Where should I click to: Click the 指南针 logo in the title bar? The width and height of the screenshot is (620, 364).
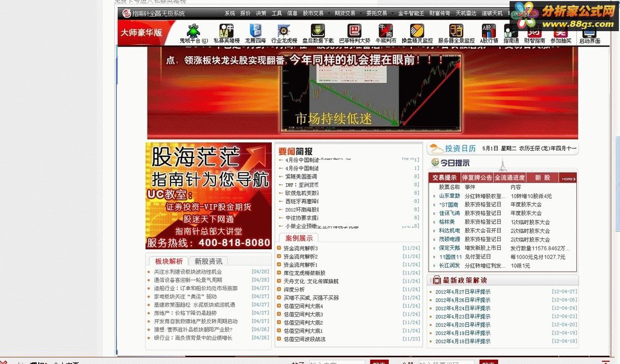pos(126,14)
